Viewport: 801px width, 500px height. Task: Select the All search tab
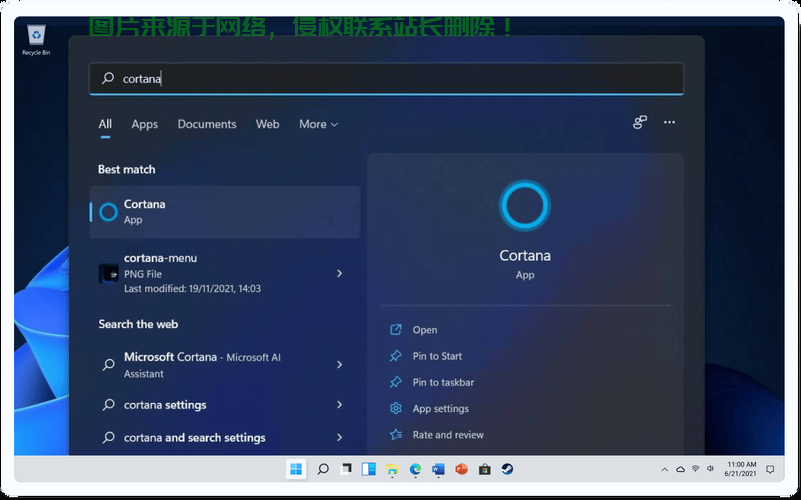tap(105, 124)
